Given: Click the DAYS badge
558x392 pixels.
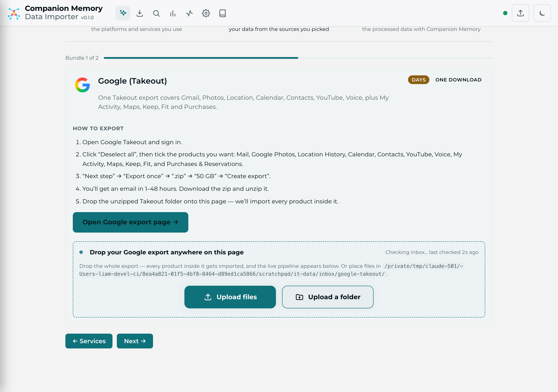Looking at the screenshot, I should tap(418, 80).
